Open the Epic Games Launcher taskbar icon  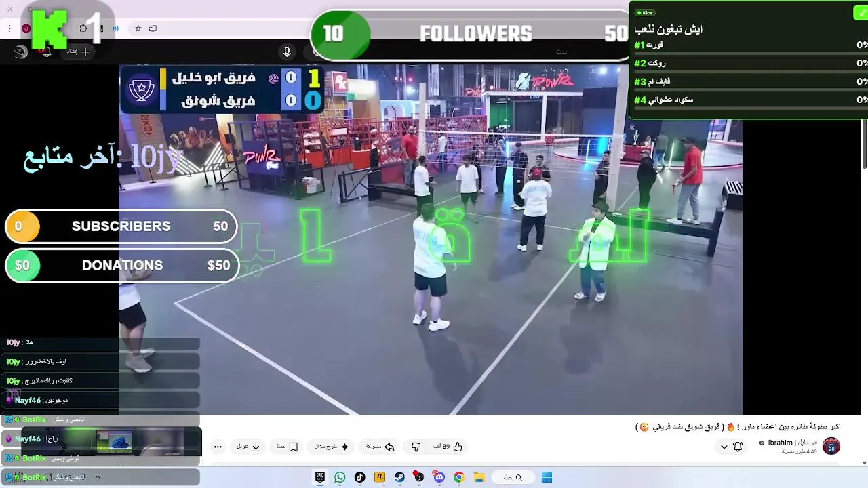click(x=320, y=477)
